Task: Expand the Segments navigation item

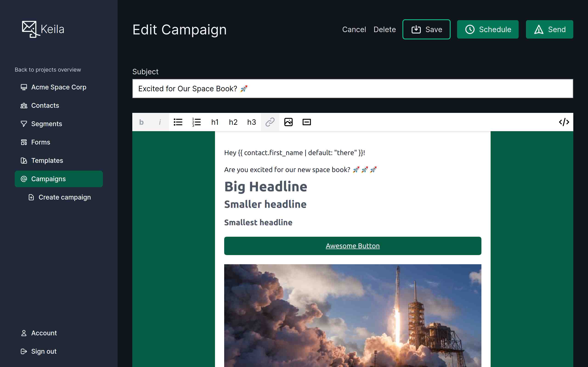Action: (46, 123)
